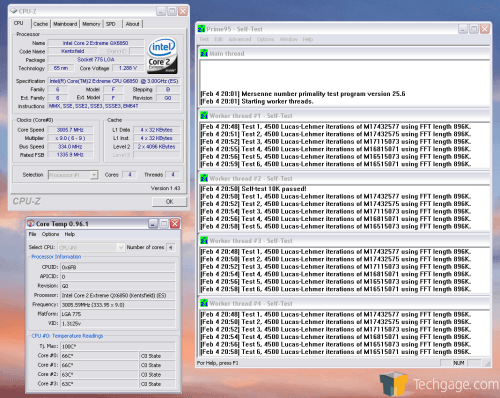The width and height of the screenshot is (500, 398).
Task: Open the Window menu in Prime95
Action: tap(289, 39)
